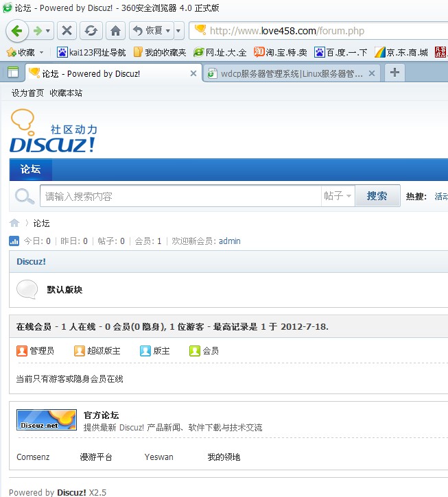Open the forward history dropdown arrow
Viewport: 448px width, 497px height.
[x=48, y=31]
